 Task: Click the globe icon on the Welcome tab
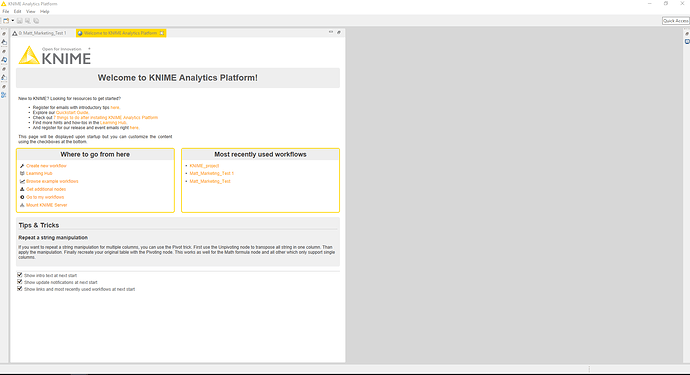(80, 33)
